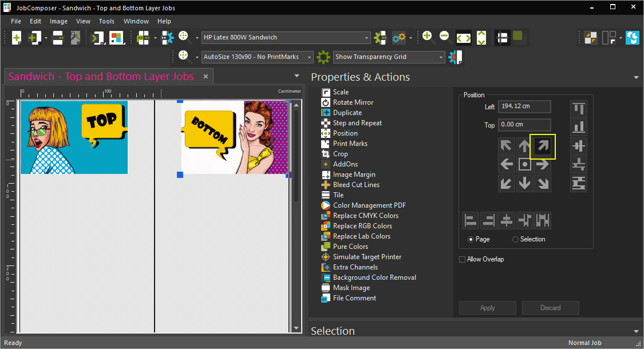
Task: Move image to bottom-right corner position
Action: point(543,184)
